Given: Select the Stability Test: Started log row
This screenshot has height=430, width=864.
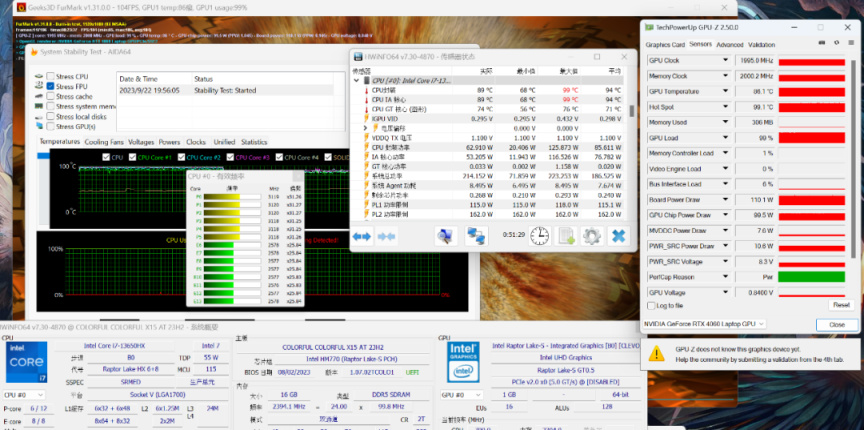Looking at the screenshot, I should (225, 90).
